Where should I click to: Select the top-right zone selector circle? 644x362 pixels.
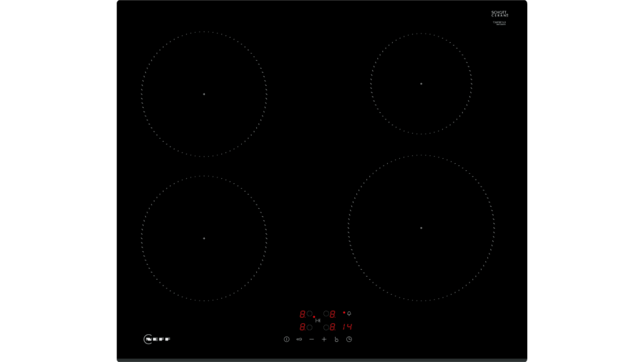(326, 314)
